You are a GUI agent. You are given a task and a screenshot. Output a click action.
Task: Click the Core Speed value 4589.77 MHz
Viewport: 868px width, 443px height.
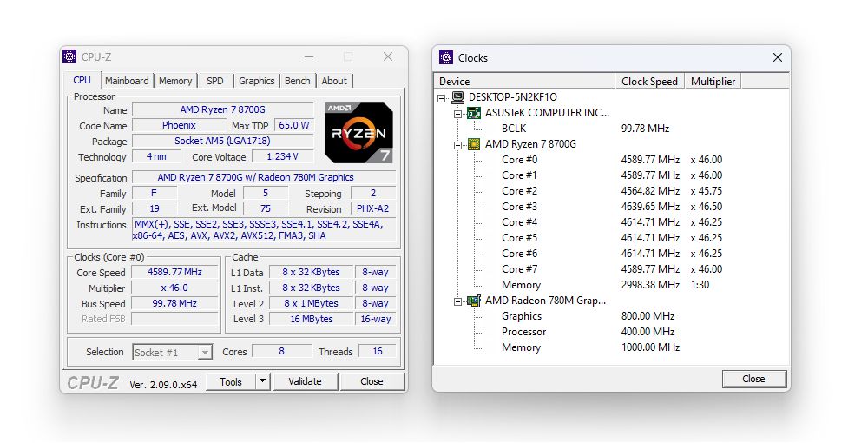[x=174, y=273]
